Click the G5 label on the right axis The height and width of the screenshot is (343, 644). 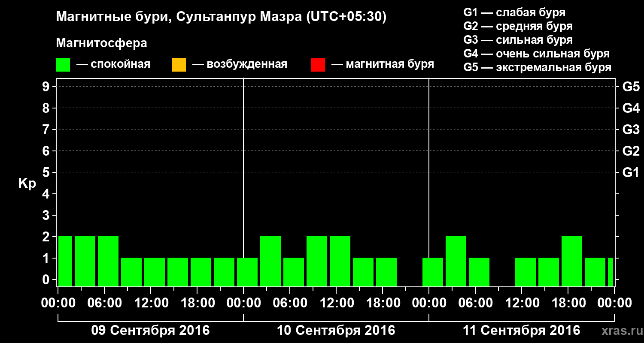click(x=631, y=87)
